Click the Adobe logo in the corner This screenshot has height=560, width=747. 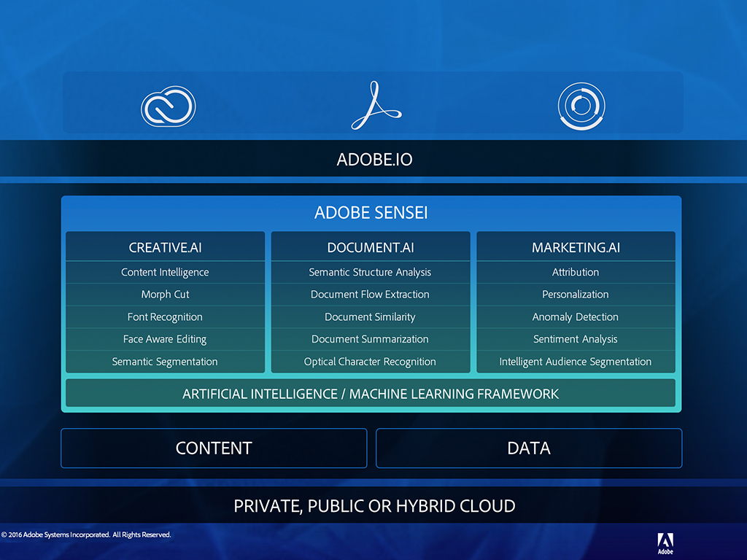(665, 543)
